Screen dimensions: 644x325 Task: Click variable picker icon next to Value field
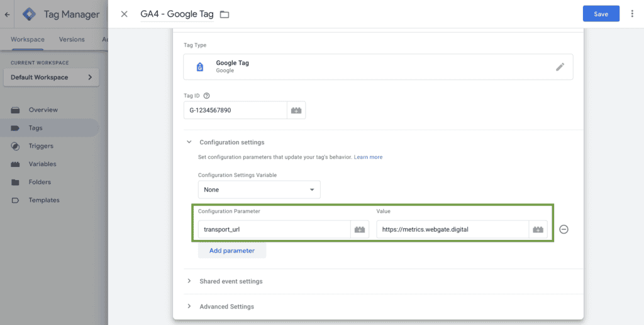click(x=538, y=230)
